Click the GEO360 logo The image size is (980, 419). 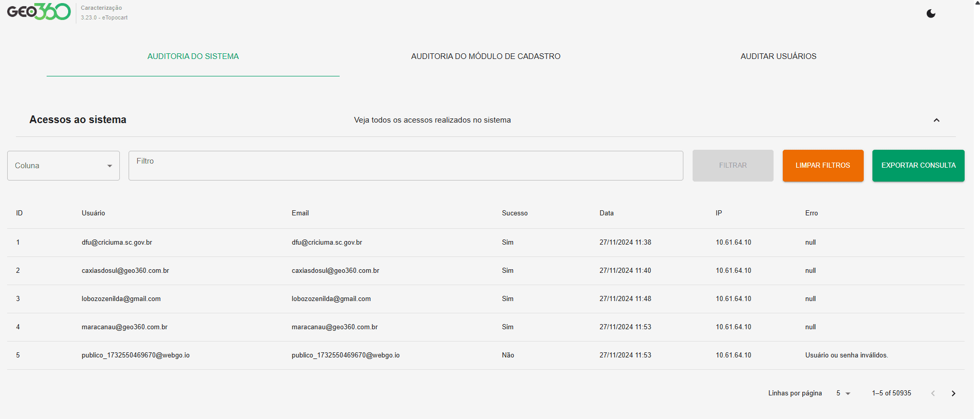coord(39,12)
